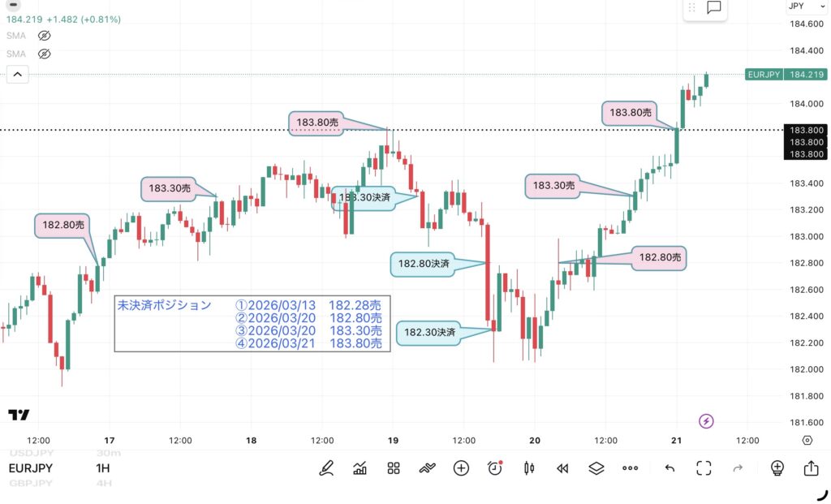
Task: Toggle fullscreen mode icon
Action: (704, 467)
